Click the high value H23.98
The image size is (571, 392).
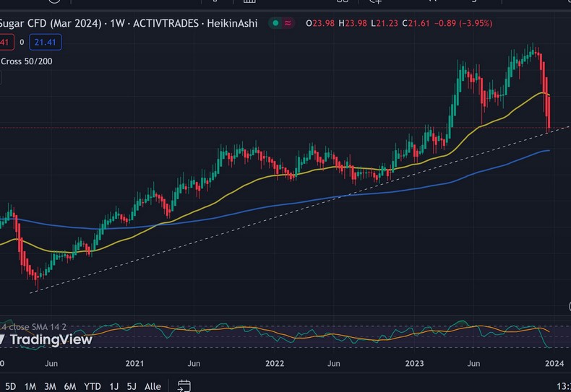click(353, 23)
